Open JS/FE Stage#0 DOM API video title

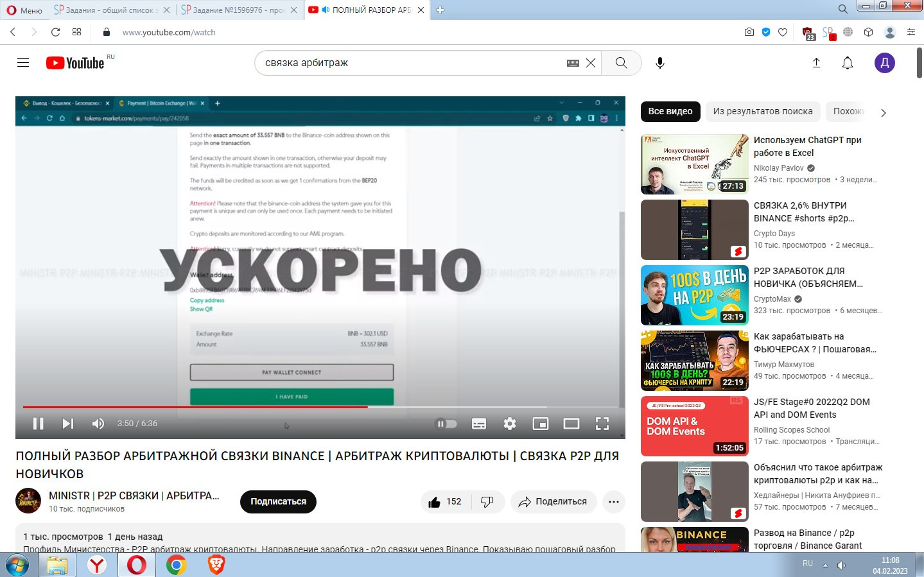pos(812,408)
